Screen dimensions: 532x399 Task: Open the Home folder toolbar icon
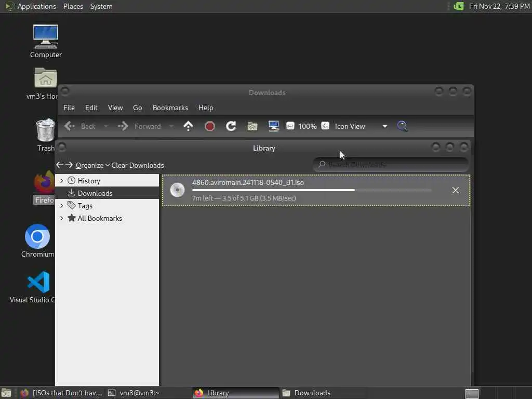(x=252, y=126)
